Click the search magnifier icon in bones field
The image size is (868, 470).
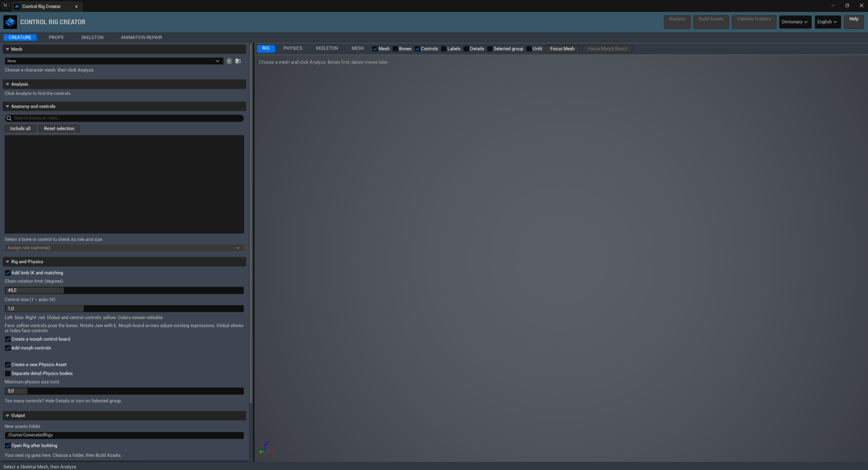coord(9,118)
